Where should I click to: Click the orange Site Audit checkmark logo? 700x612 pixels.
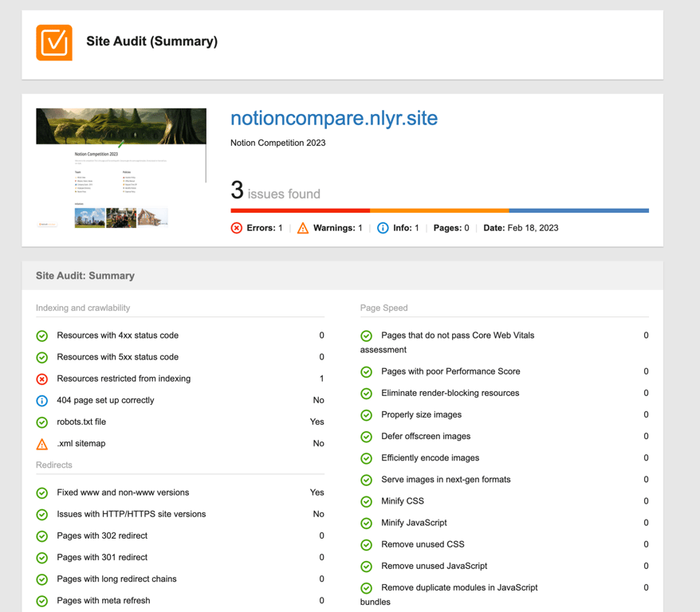coord(54,42)
